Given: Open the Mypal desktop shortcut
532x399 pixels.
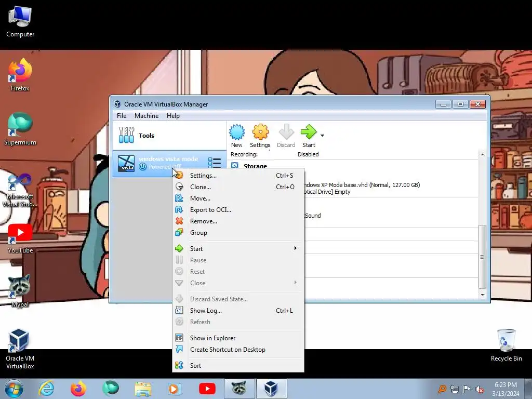Looking at the screenshot, I should [20, 291].
